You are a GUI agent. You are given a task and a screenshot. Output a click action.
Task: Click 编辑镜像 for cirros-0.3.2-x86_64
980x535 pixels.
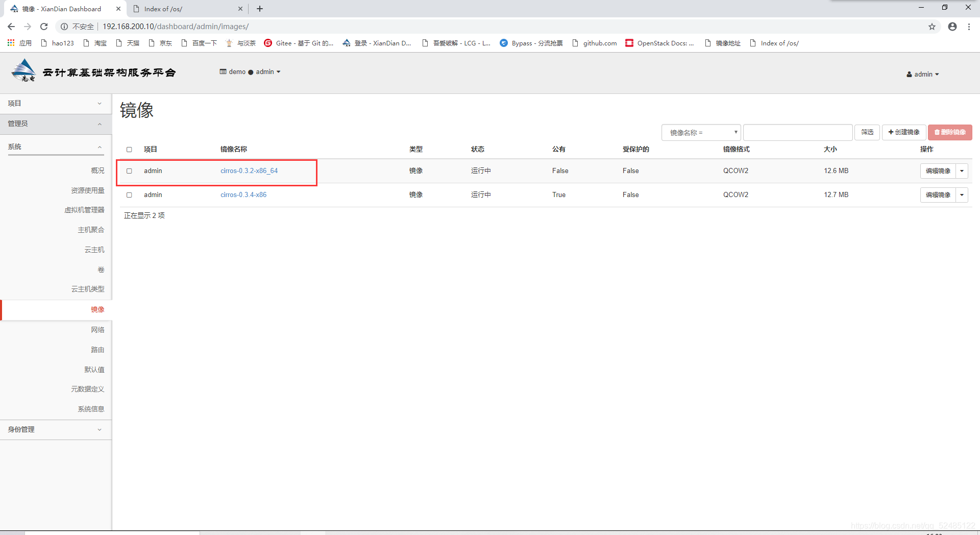[938, 171]
